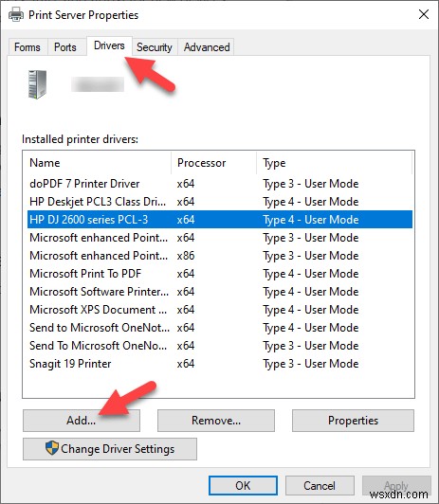Click the printer icon in title bar
The width and height of the screenshot is (439, 504).
(x=16, y=15)
